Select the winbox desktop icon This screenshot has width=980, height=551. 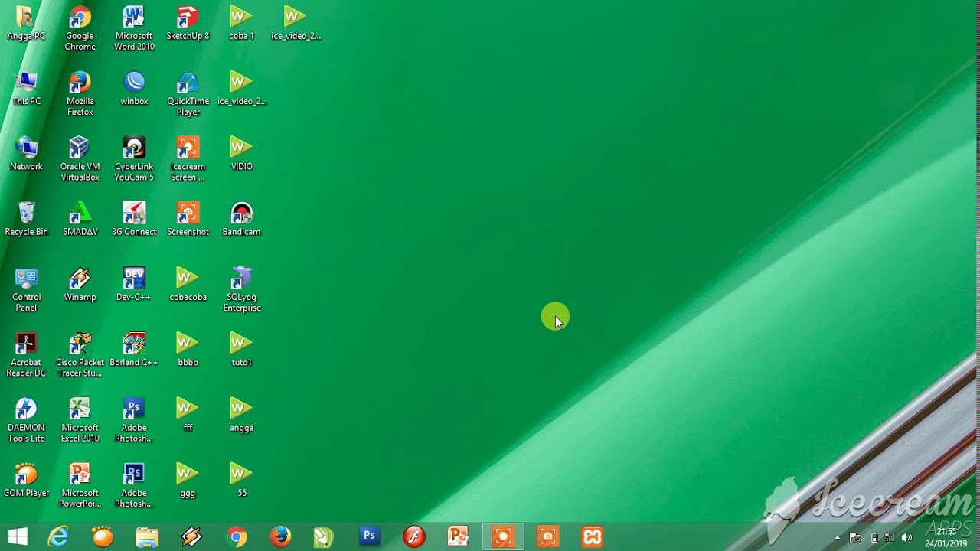134,89
